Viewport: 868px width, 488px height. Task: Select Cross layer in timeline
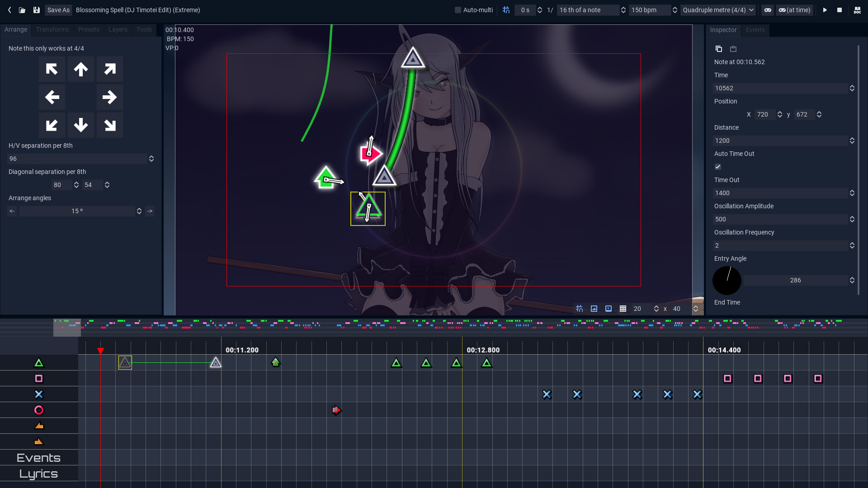(x=39, y=394)
